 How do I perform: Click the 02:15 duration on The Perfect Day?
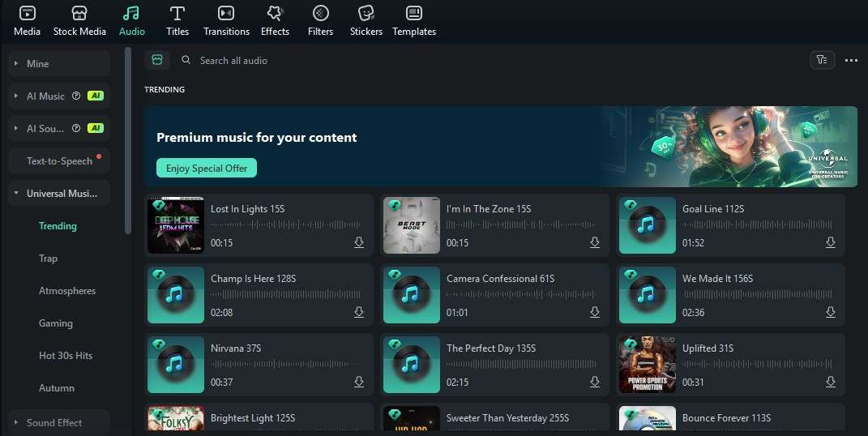pyautogui.click(x=457, y=383)
